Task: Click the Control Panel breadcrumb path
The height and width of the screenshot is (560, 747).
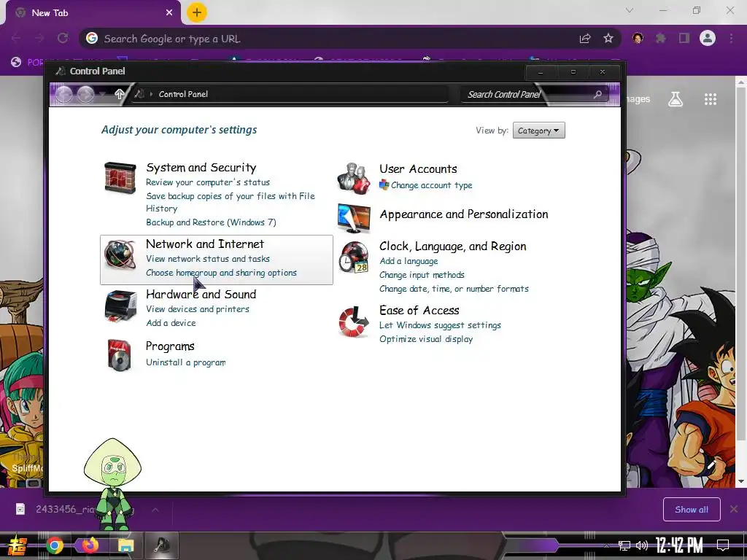Action: pos(183,94)
